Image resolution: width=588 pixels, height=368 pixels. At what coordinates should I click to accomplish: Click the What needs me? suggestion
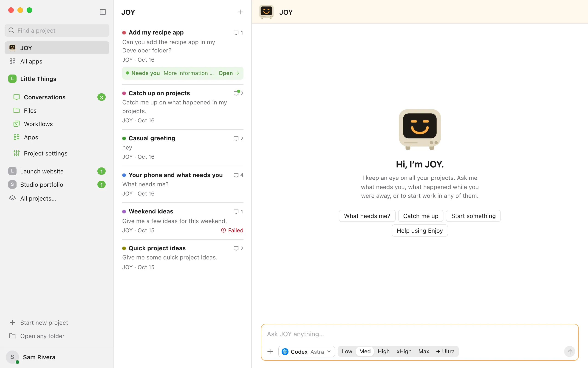click(367, 216)
